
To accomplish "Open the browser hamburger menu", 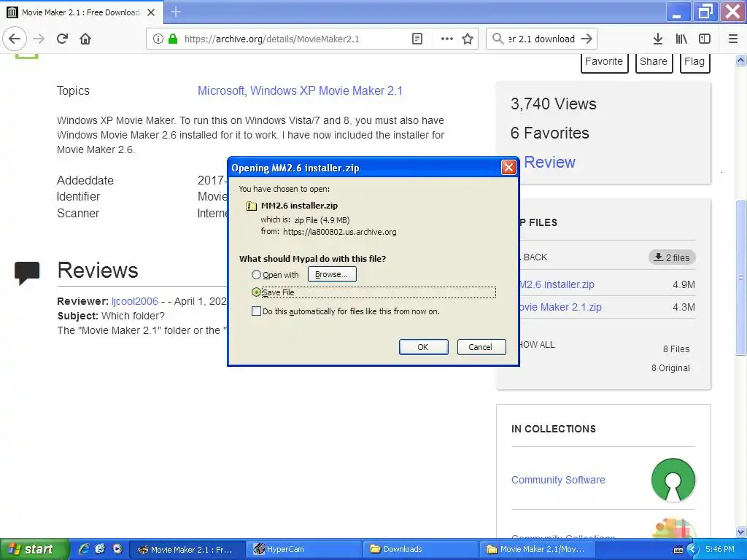I will (733, 39).
